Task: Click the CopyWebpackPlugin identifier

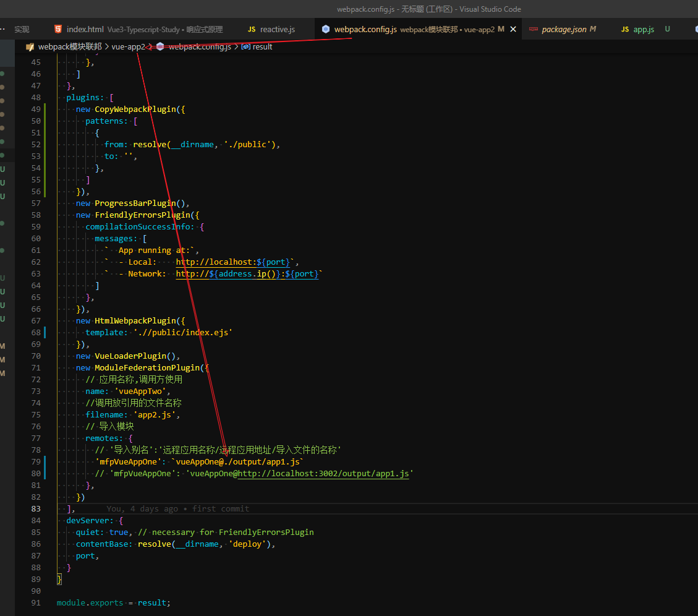Action: coord(135,109)
